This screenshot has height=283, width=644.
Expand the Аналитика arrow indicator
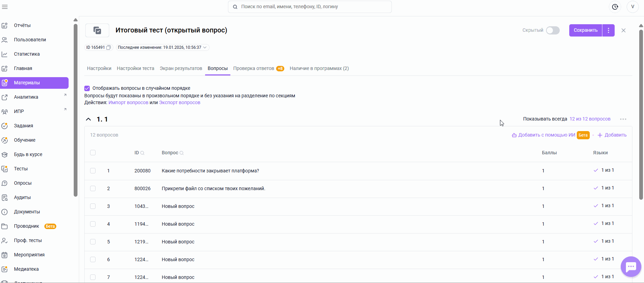pos(65,95)
